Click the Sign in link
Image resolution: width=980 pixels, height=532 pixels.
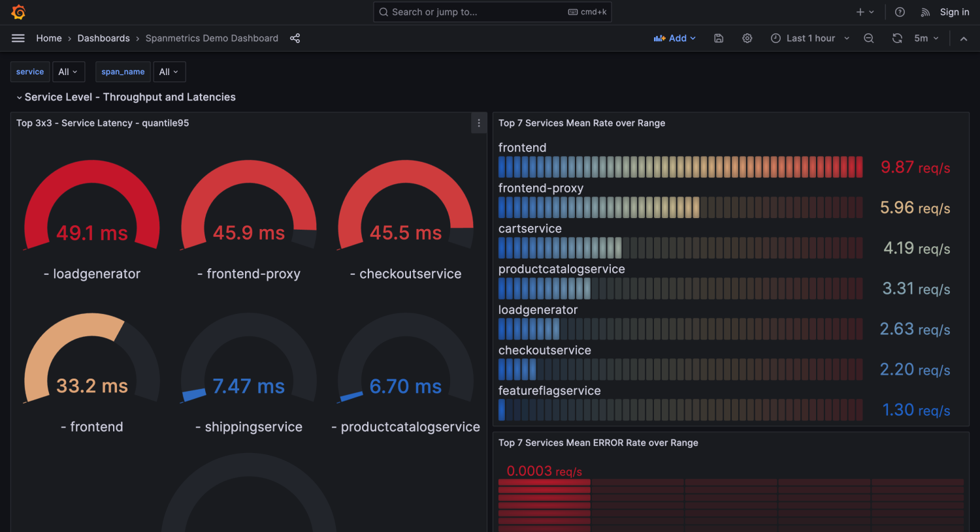[x=955, y=12]
